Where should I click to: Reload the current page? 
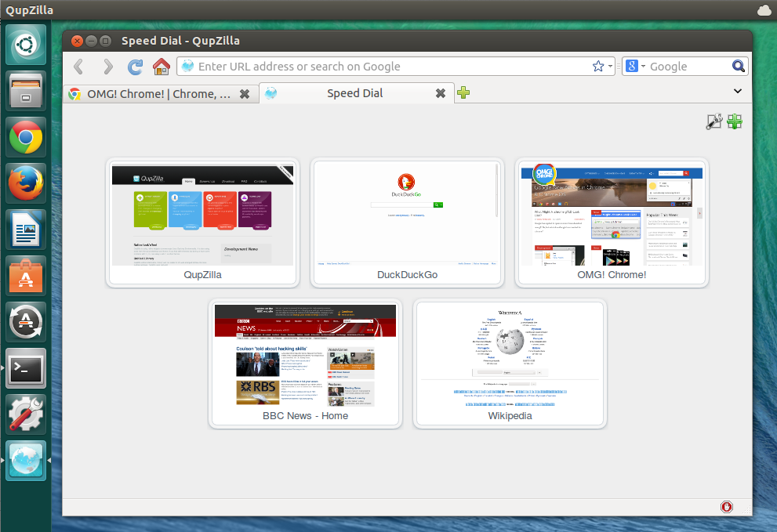pyautogui.click(x=135, y=67)
